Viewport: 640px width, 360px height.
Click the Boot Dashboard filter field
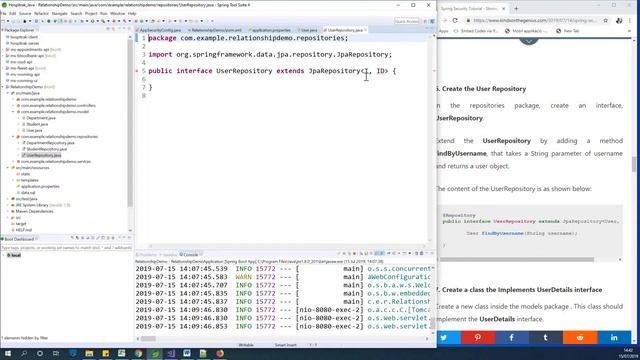click(66, 247)
